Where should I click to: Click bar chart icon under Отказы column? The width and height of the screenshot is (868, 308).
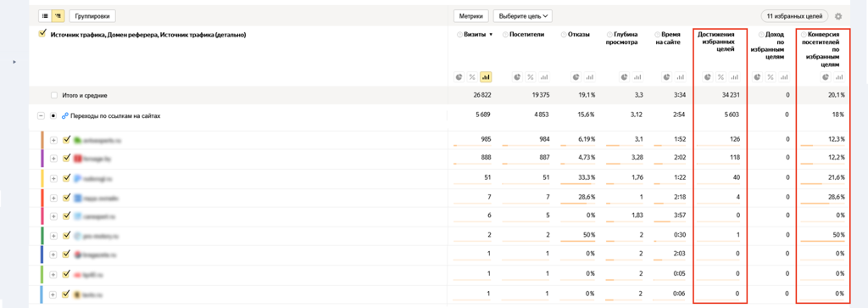(x=590, y=77)
